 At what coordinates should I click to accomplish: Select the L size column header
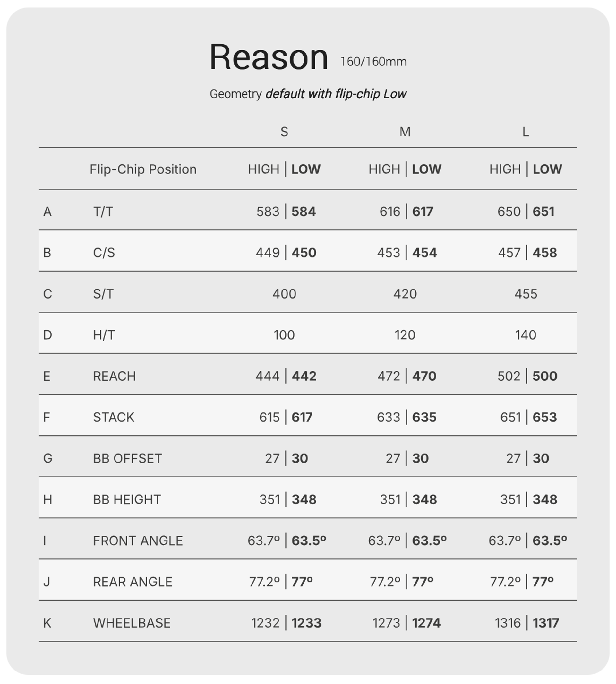tap(525, 132)
